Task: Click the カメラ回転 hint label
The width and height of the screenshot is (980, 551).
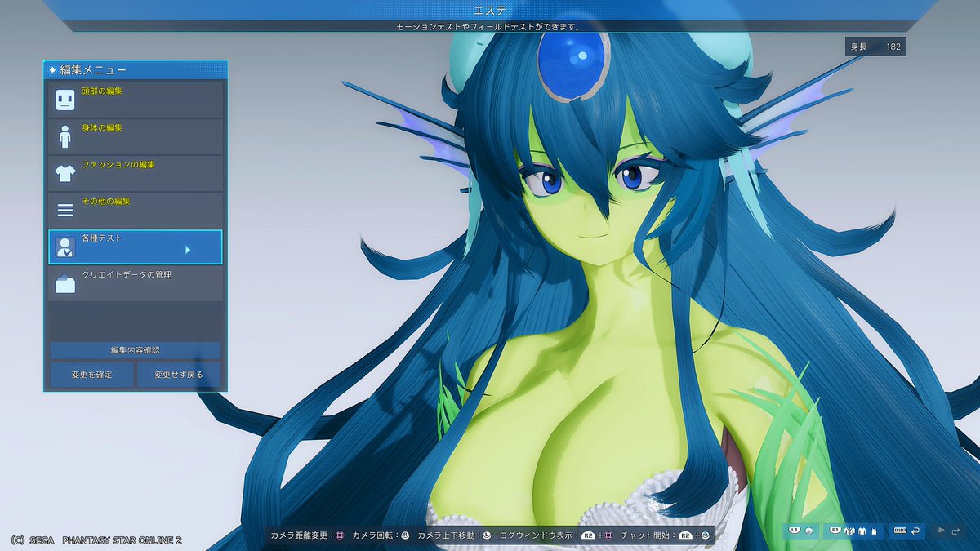Action: pos(375,535)
